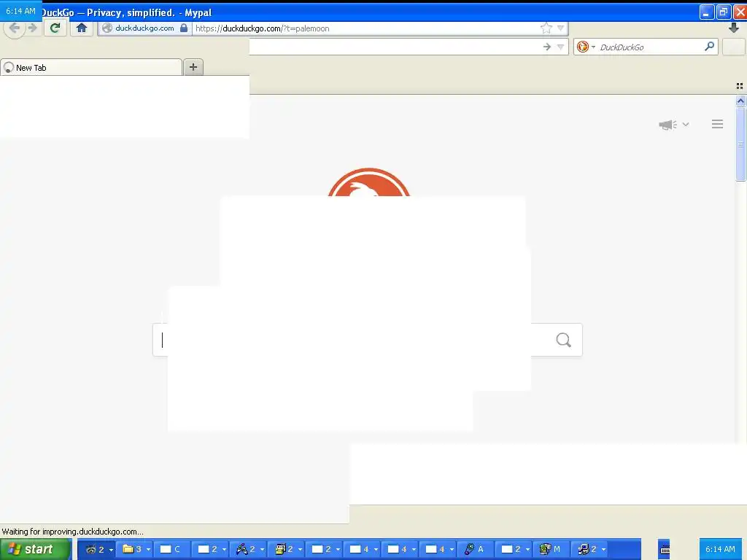
Task: Click the on-screen keyboard tray icon
Action: click(x=665, y=550)
